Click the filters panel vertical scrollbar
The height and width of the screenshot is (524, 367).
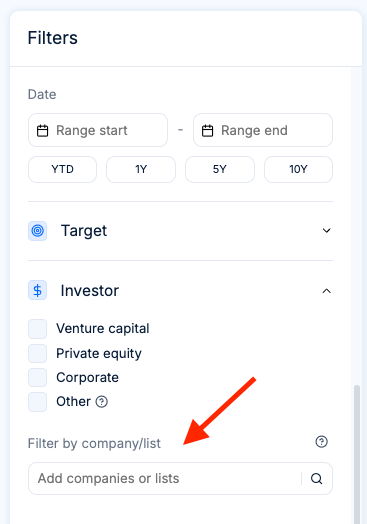pyautogui.click(x=357, y=454)
